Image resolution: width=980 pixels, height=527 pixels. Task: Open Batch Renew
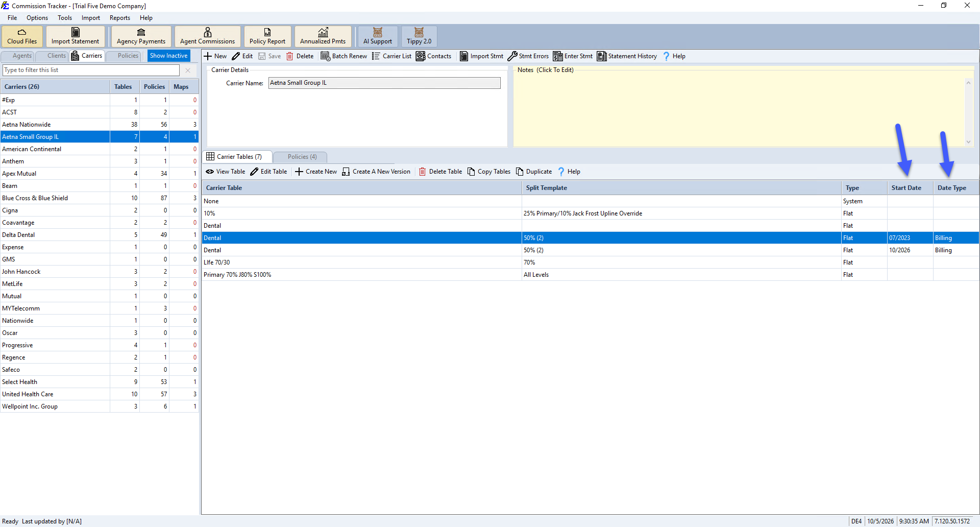click(344, 56)
